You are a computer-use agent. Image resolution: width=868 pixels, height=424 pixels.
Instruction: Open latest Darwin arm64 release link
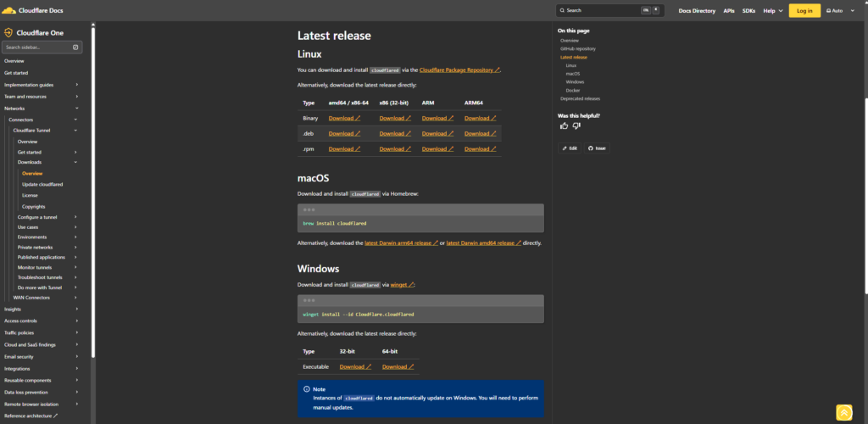[x=401, y=243]
